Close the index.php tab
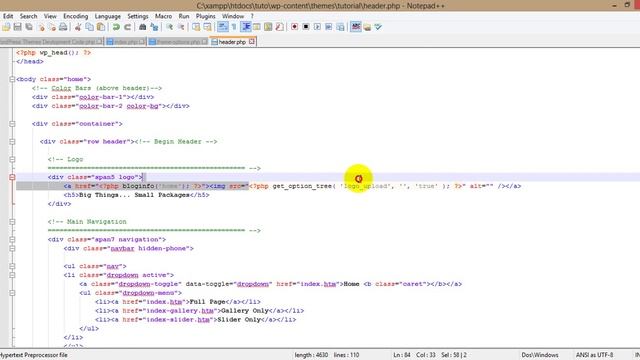640x360 pixels. click(142, 42)
